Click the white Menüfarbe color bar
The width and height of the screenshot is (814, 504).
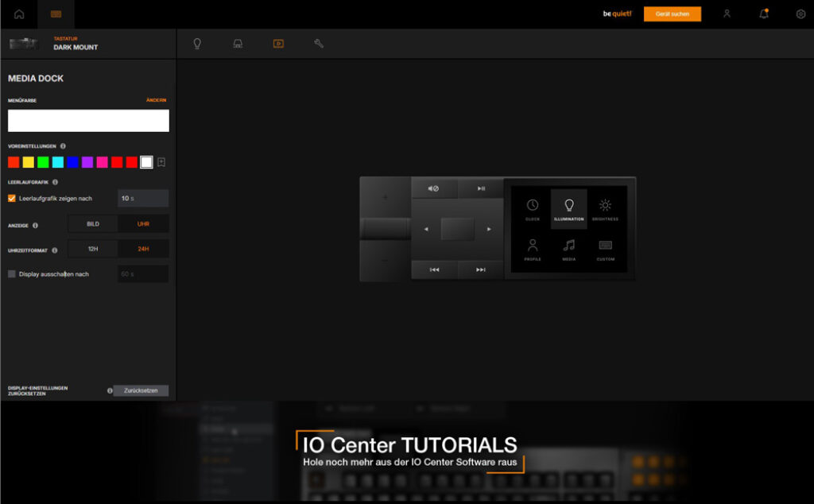point(88,120)
